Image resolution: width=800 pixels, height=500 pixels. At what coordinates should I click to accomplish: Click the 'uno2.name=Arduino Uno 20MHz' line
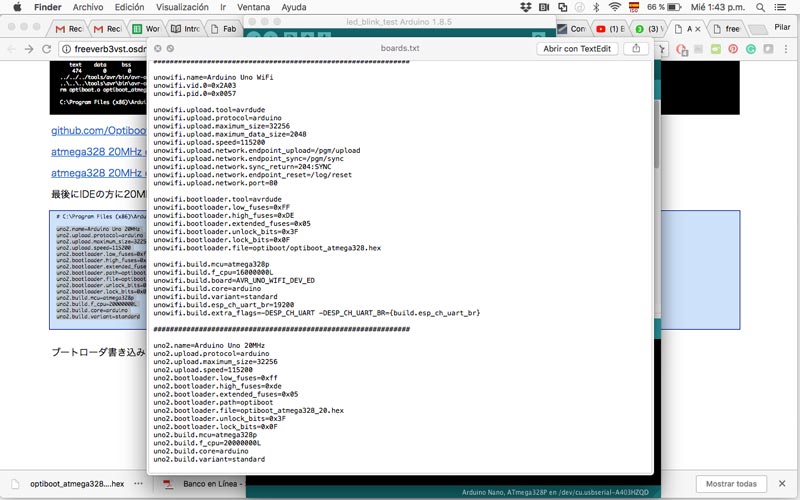tap(209, 345)
